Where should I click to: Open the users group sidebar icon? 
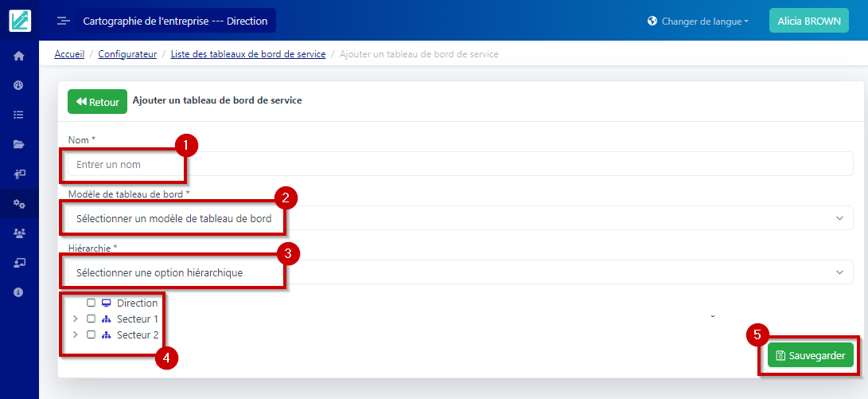tap(19, 233)
